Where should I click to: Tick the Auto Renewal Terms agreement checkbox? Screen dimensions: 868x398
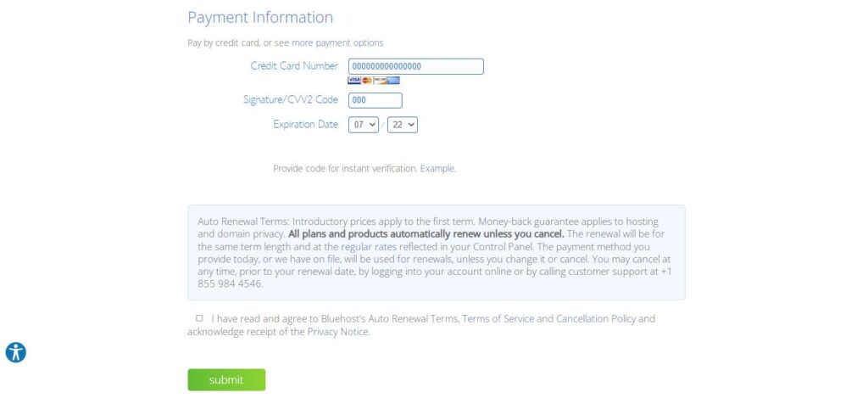199,318
